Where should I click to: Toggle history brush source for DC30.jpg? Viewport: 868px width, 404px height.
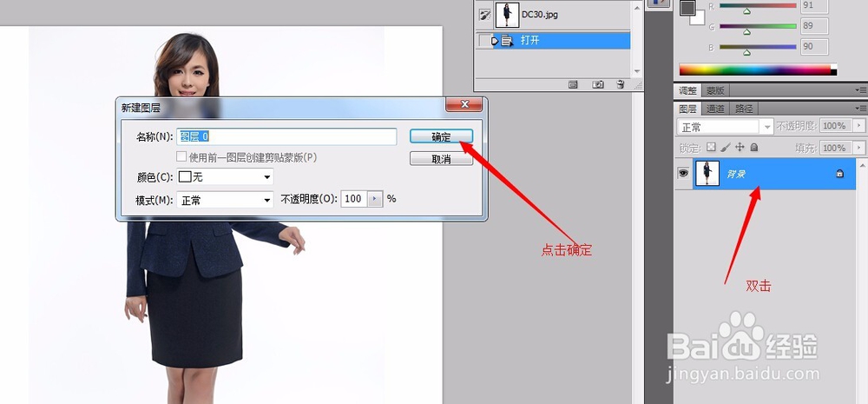click(484, 15)
